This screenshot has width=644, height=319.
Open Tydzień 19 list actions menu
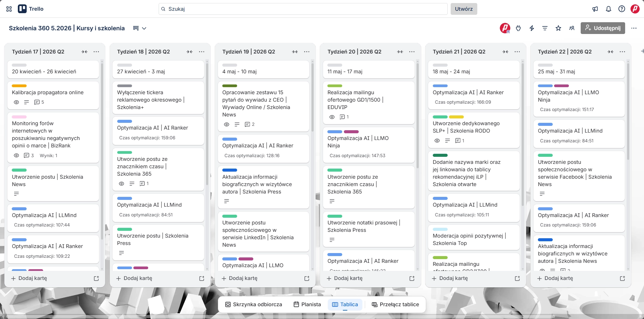pos(307,52)
